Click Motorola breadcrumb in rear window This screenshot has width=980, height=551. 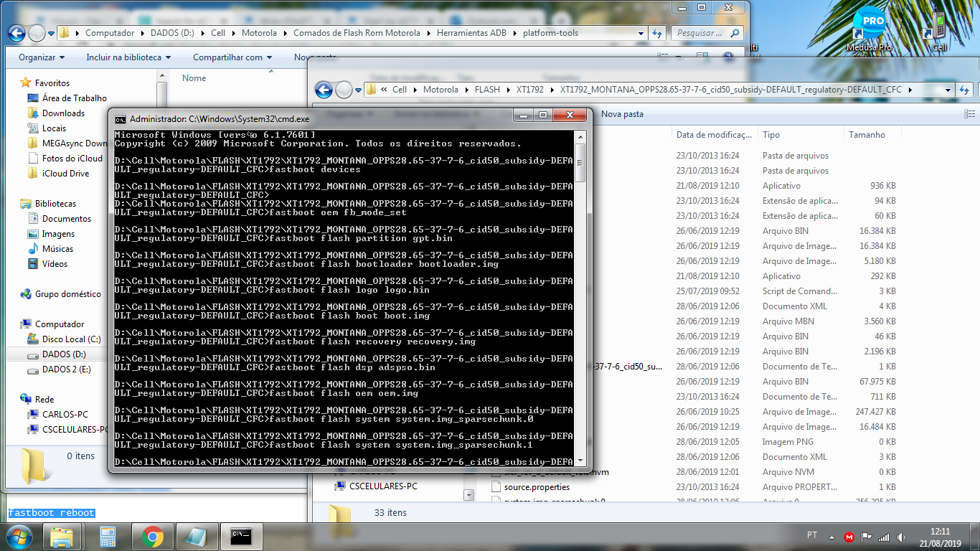(259, 33)
